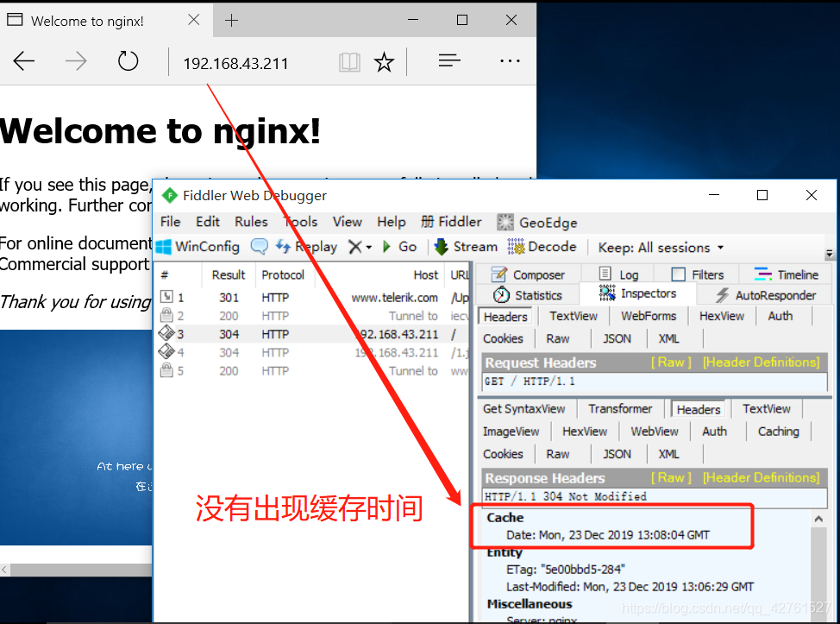Open request HexView inspector tab
This screenshot has height=624, width=840.
(721, 316)
